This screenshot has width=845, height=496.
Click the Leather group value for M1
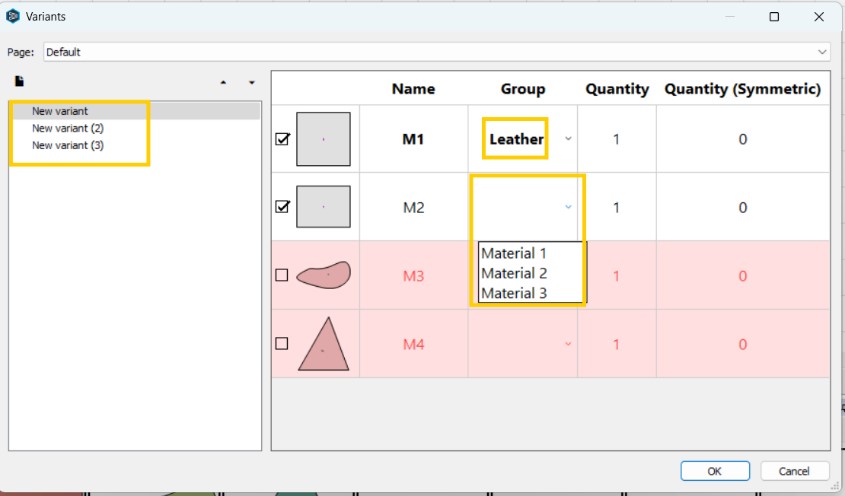tap(516, 139)
